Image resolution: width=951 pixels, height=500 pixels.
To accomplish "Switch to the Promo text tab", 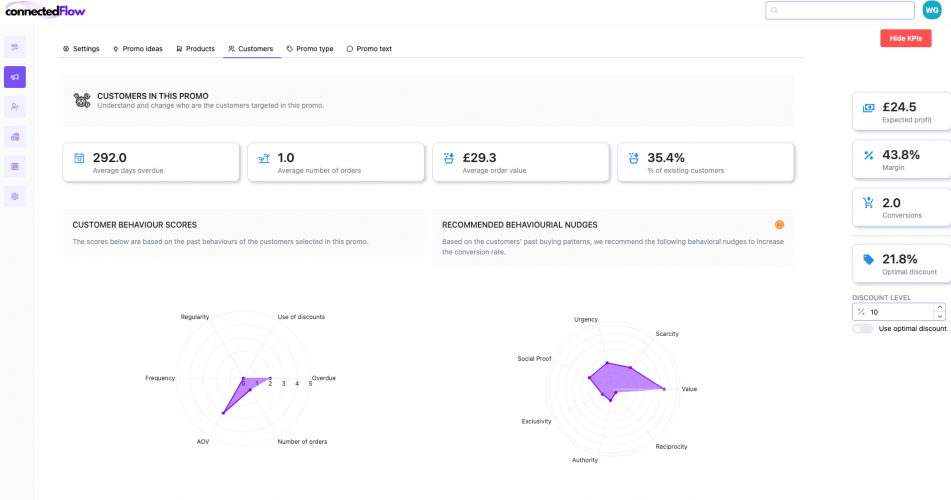I will [369, 49].
